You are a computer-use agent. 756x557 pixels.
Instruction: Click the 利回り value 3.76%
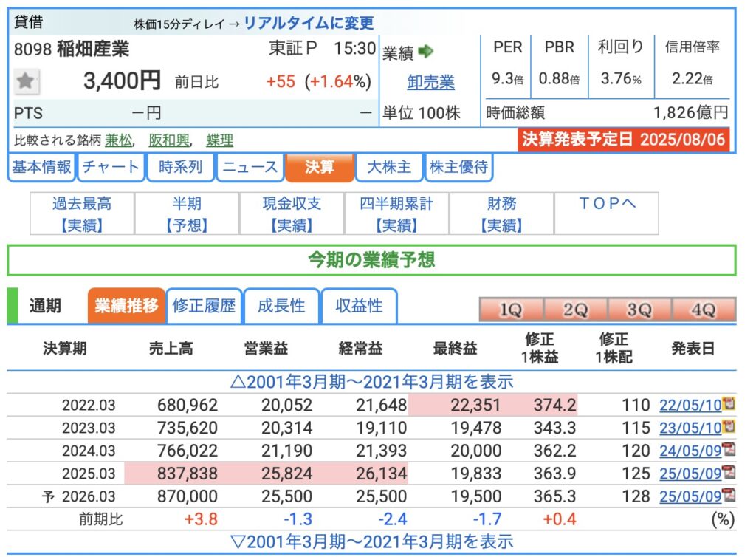click(x=621, y=78)
